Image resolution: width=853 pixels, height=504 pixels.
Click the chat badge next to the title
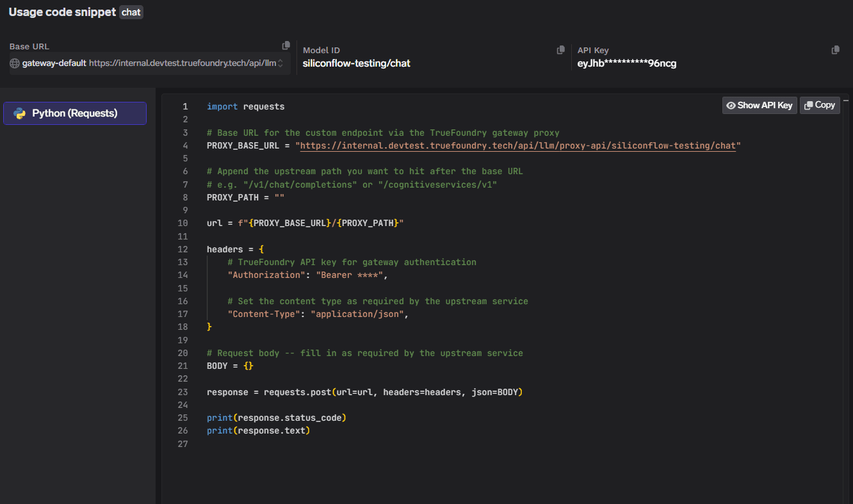tap(131, 12)
